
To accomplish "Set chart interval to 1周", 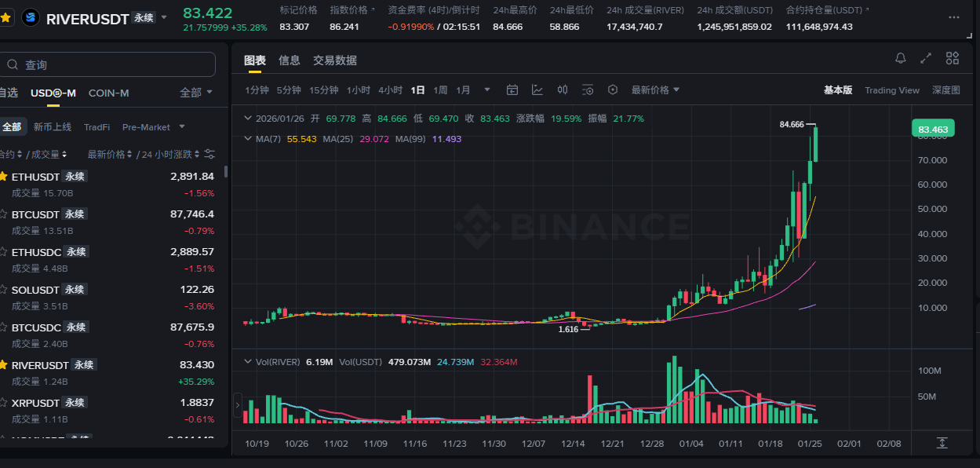I will point(440,90).
